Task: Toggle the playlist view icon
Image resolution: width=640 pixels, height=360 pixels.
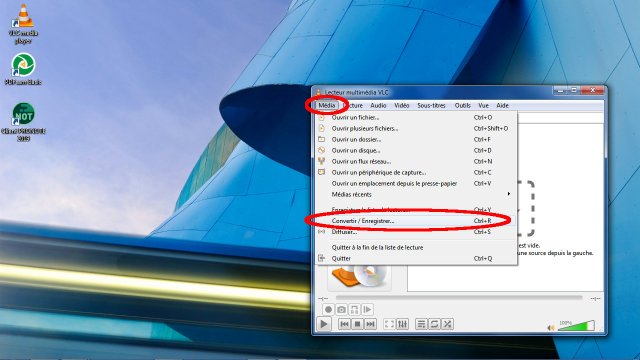Action: click(x=421, y=324)
